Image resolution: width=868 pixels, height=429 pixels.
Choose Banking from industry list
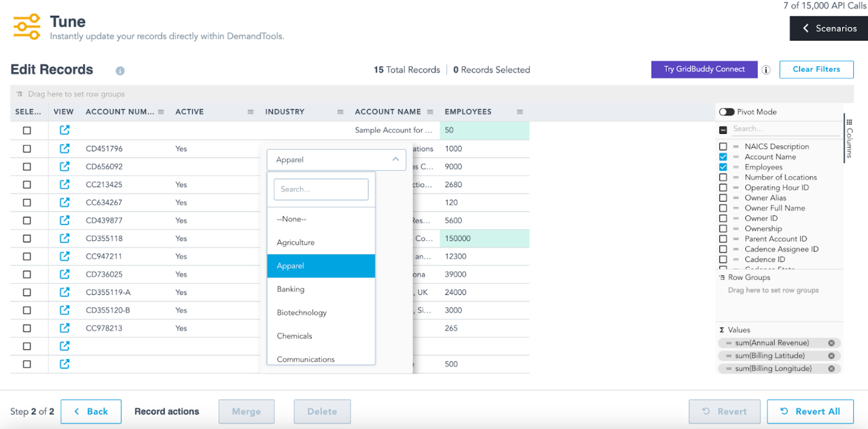321,289
